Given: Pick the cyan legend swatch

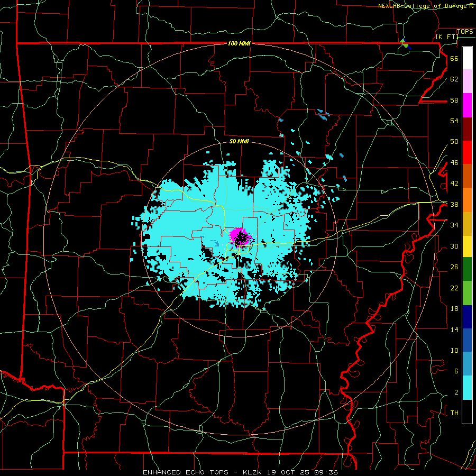Looking at the screenshot, I should click(467, 388).
